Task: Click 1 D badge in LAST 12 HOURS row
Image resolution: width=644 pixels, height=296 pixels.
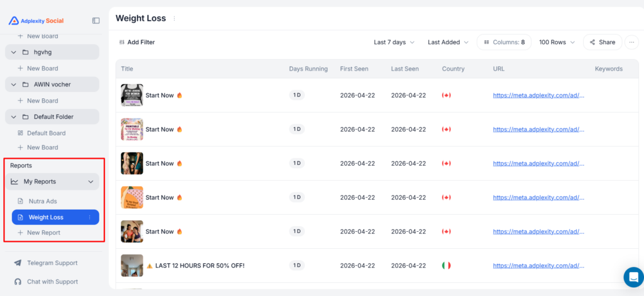Action: 297,266
